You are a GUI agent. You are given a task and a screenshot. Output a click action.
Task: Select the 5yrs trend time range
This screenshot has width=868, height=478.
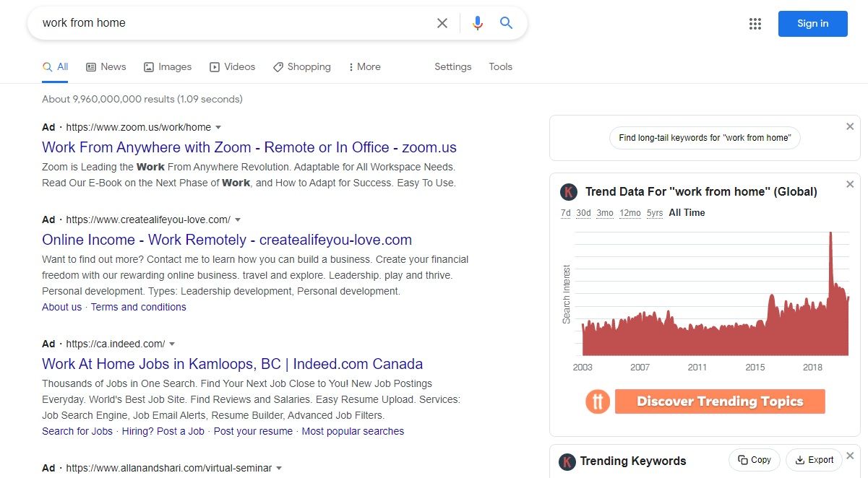click(x=655, y=213)
